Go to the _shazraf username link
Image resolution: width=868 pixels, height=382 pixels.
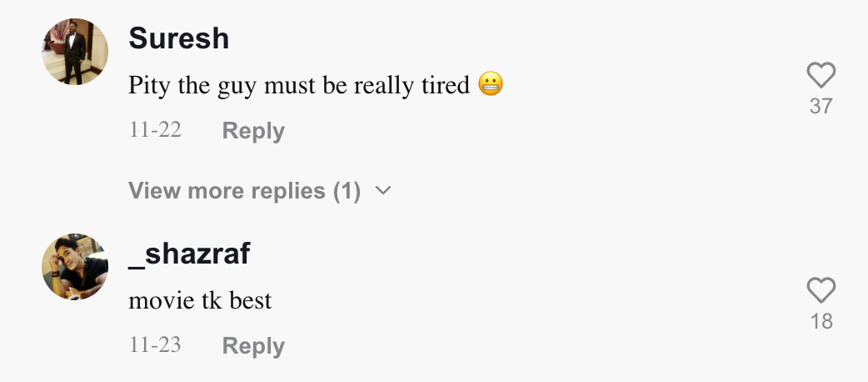point(189,254)
